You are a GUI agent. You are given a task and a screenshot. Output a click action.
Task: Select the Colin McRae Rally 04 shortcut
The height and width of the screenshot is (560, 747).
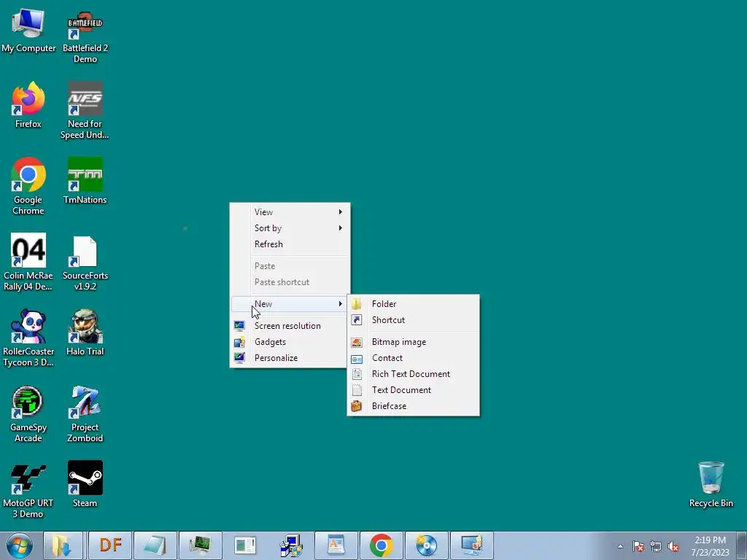28,262
